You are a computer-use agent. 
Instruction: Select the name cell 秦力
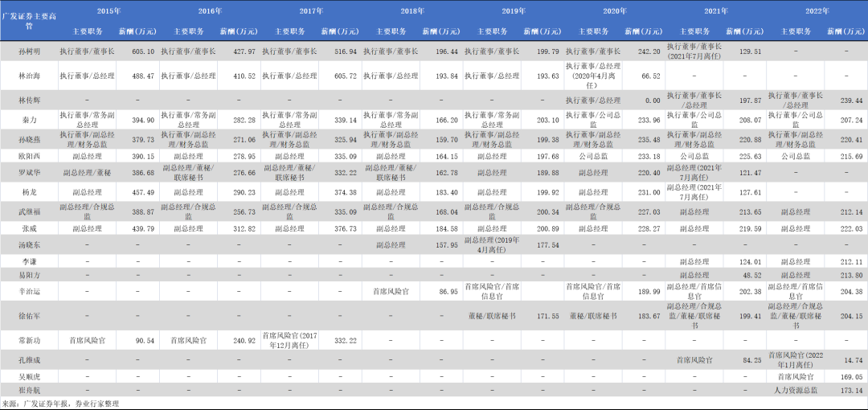tap(29, 118)
